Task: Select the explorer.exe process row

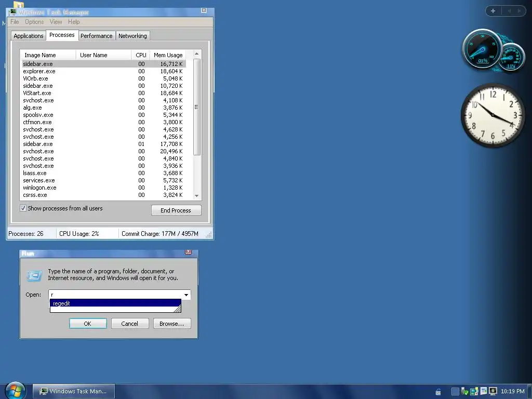Action: pyautogui.click(x=104, y=71)
